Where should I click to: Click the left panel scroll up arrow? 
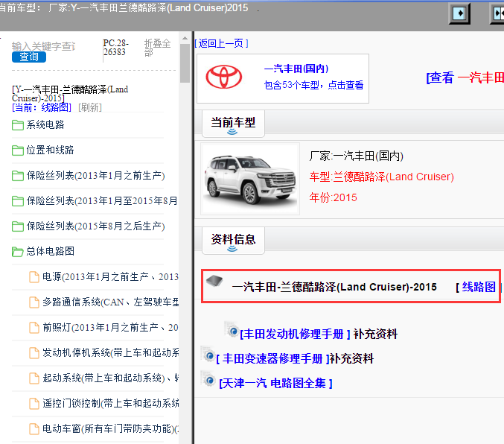(x=185, y=38)
